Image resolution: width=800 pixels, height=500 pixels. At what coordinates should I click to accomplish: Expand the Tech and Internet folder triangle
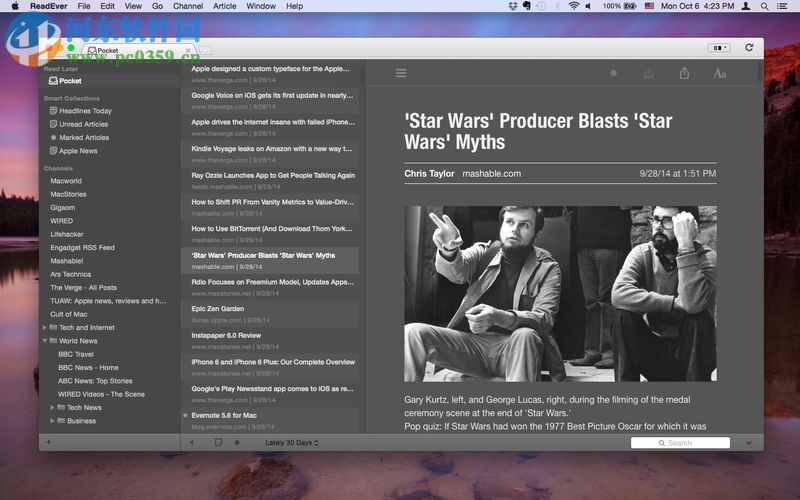click(x=45, y=328)
